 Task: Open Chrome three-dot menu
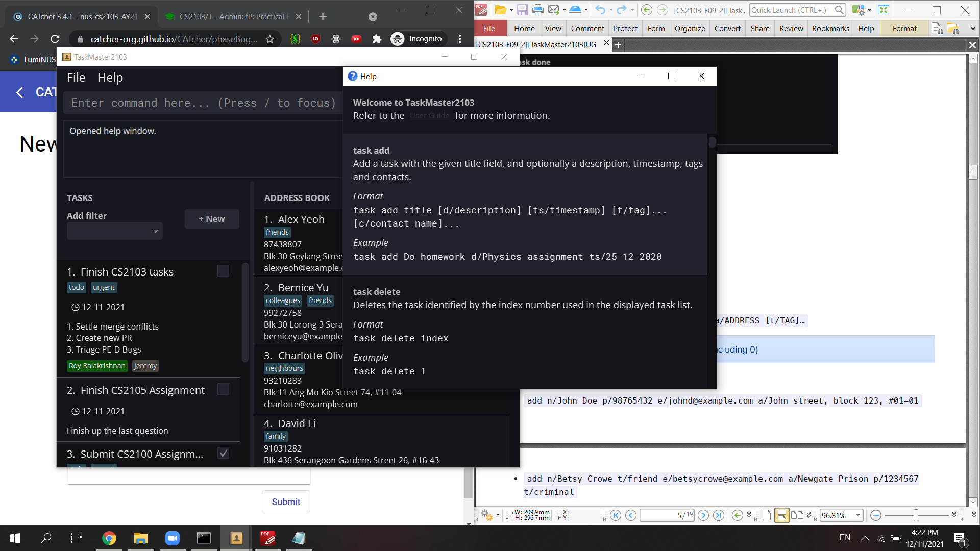(x=460, y=39)
